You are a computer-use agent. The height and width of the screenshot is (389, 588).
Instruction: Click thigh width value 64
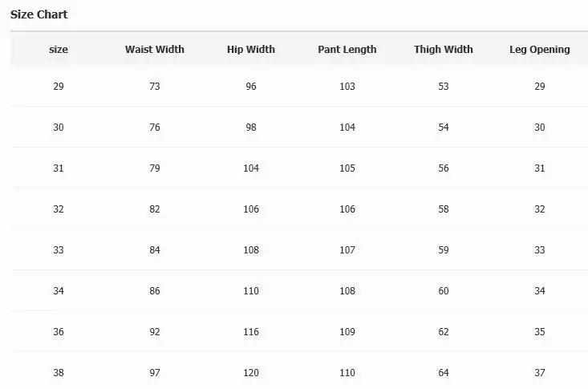click(x=444, y=373)
